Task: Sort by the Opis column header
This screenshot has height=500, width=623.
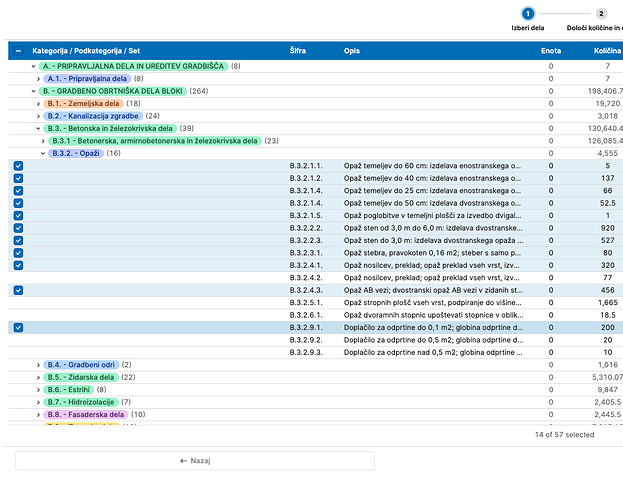Action: [x=352, y=51]
